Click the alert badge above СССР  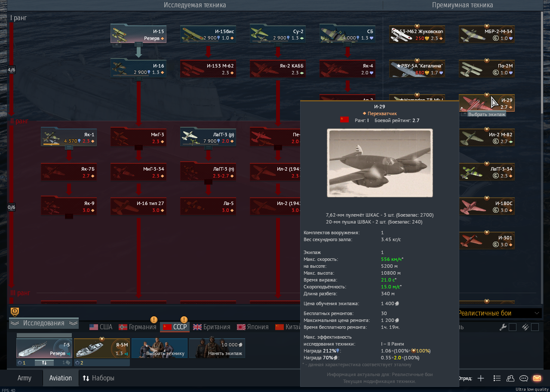click(x=184, y=319)
